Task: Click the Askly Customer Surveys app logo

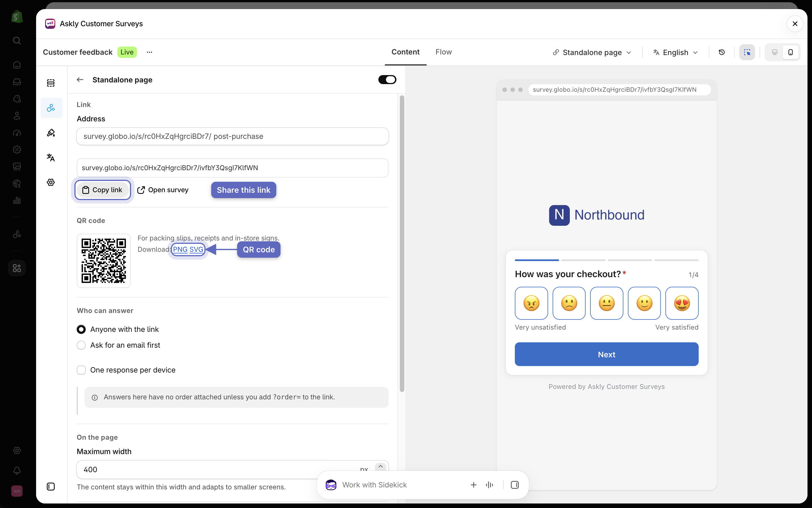Action: [x=50, y=24]
